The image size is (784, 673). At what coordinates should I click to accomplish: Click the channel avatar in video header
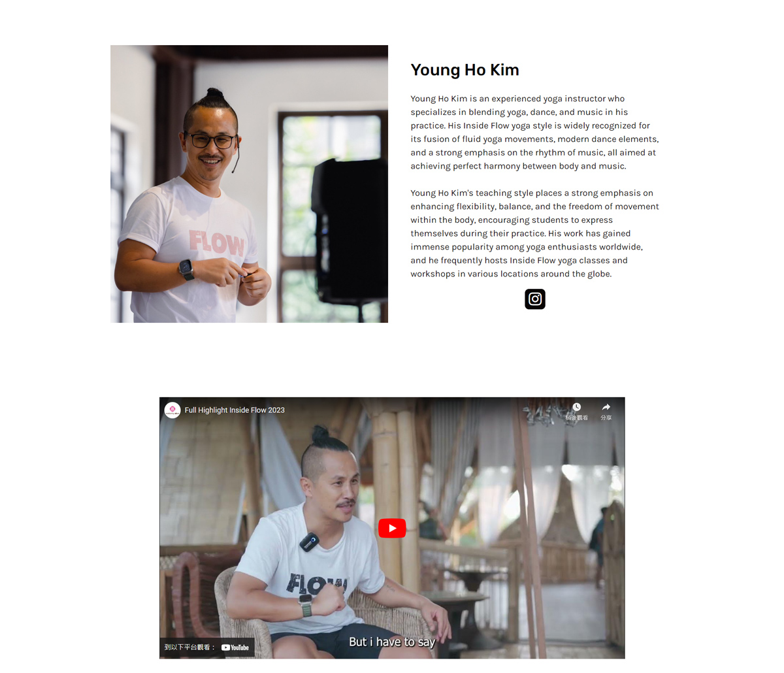(172, 410)
